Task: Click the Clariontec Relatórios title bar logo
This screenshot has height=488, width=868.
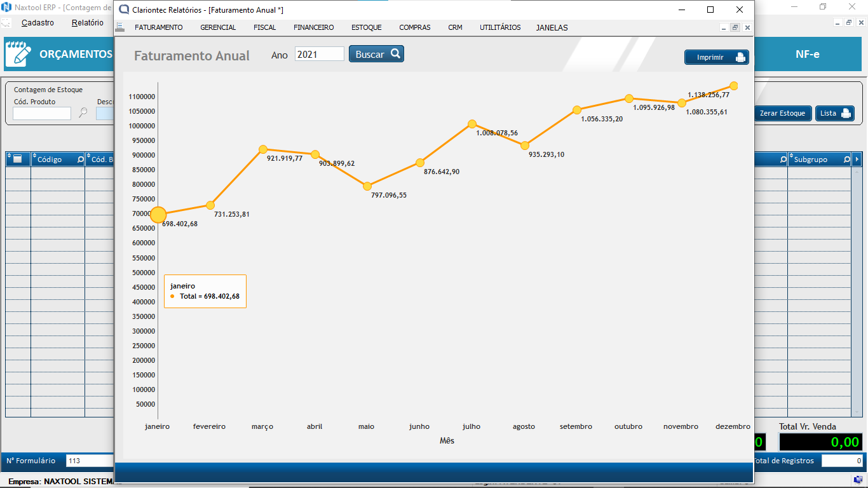Action: [124, 10]
